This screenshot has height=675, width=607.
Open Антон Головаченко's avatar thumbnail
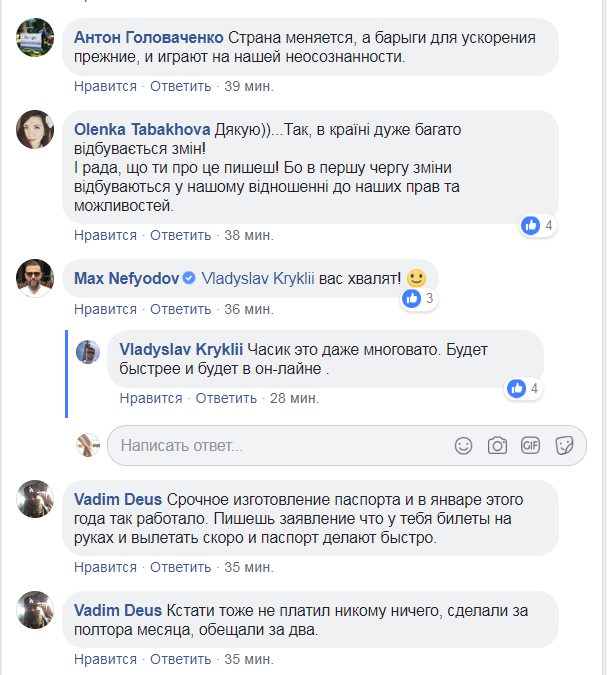pyautogui.click(x=35, y=39)
